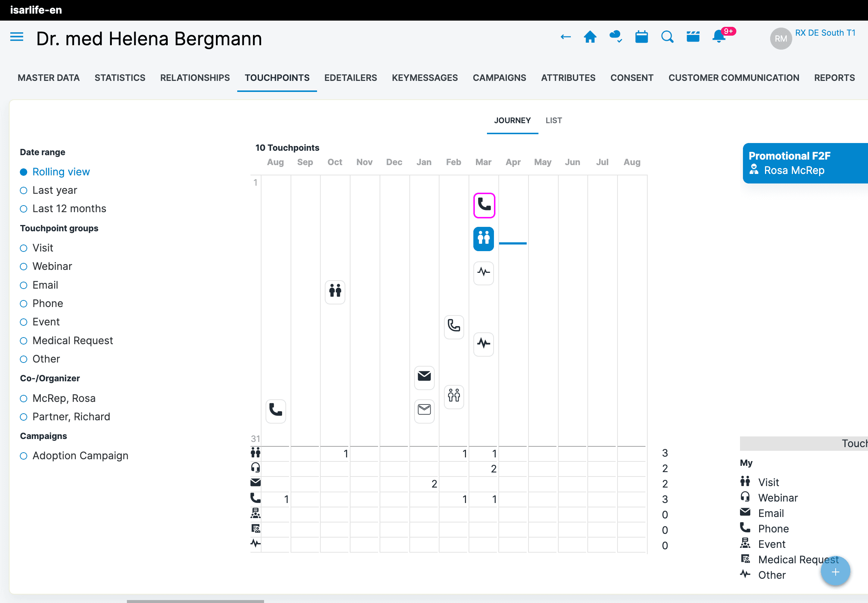The height and width of the screenshot is (603, 868).
Task: Open the CONSENT tab
Action: point(632,78)
